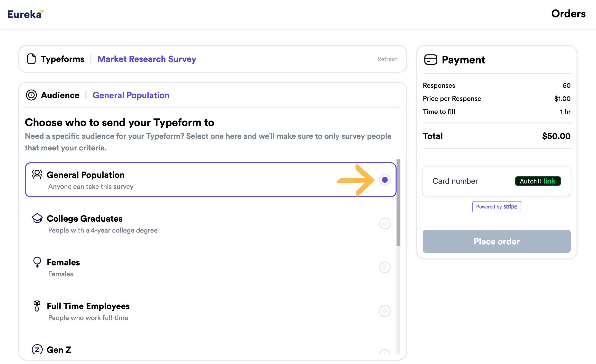Image resolution: width=596 pixels, height=364 pixels.
Task: Focus the Card number field
Action: pos(467,181)
